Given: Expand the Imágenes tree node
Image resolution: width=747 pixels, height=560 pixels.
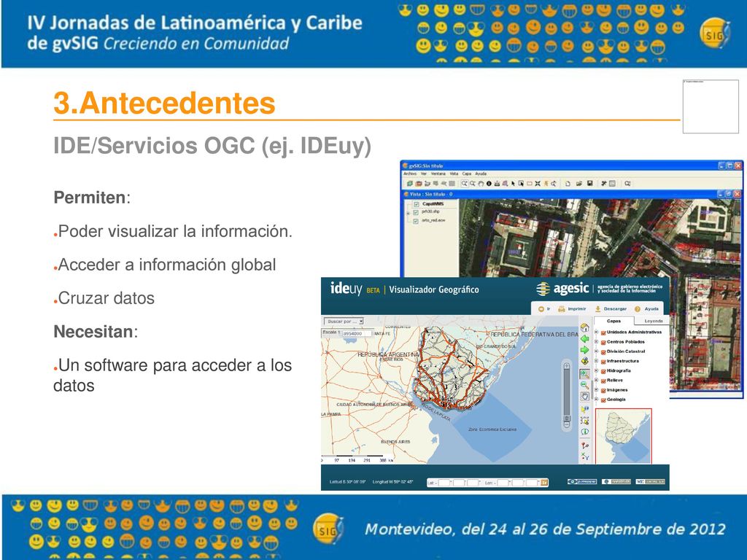Looking at the screenshot, I should pyautogui.click(x=597, y=389).
